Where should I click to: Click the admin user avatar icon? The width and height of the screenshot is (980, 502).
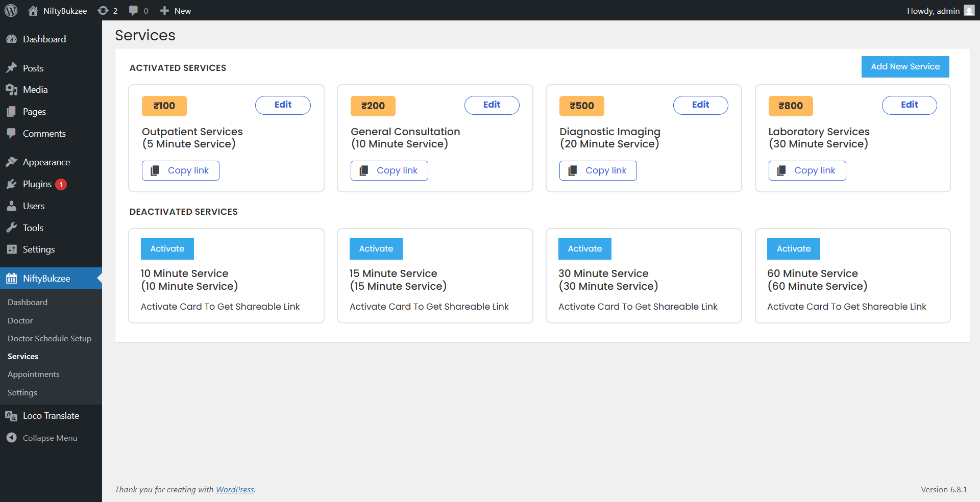(969, 11)
